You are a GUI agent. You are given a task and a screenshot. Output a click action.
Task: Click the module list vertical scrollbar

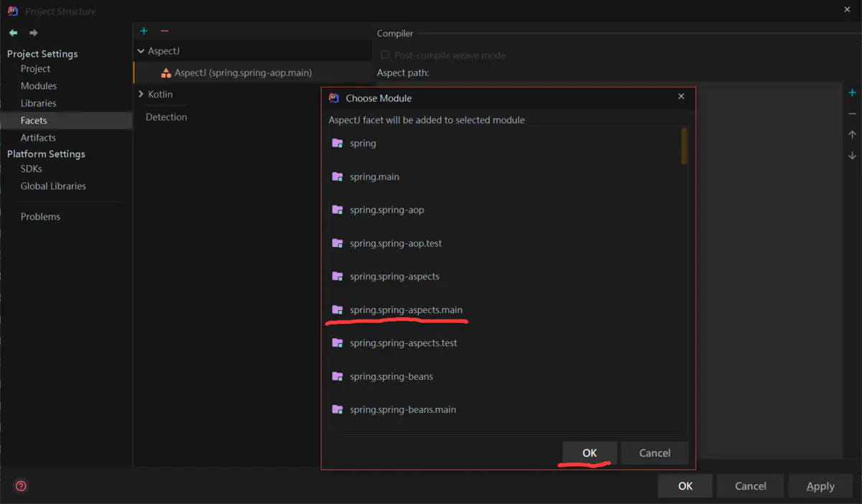(684, 146)
